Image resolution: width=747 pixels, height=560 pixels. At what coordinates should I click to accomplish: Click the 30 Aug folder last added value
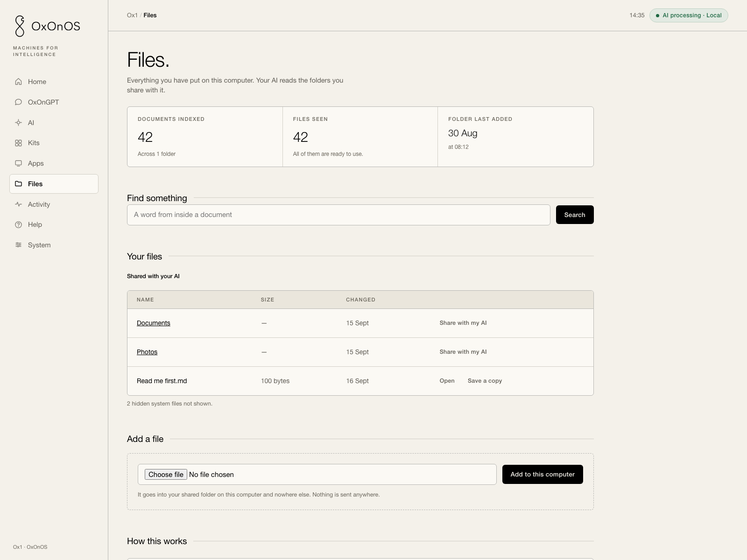[x=463, y=133]
